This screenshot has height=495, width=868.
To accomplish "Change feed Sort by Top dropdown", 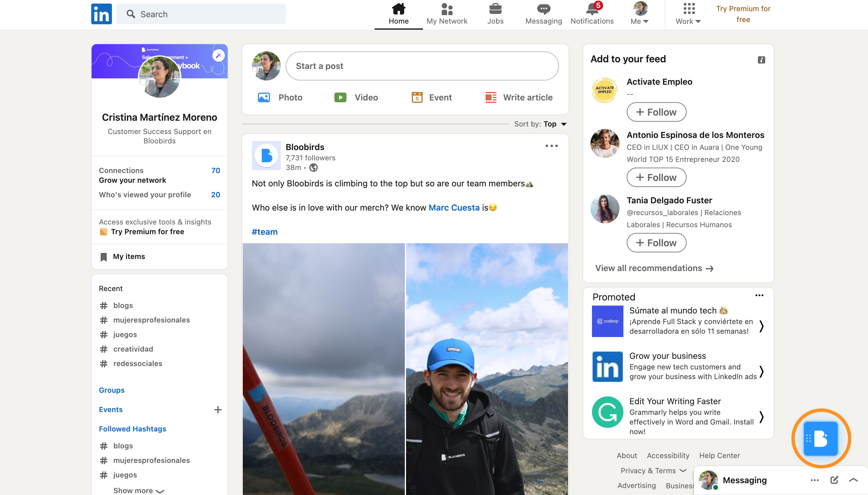I will [541, 124].
